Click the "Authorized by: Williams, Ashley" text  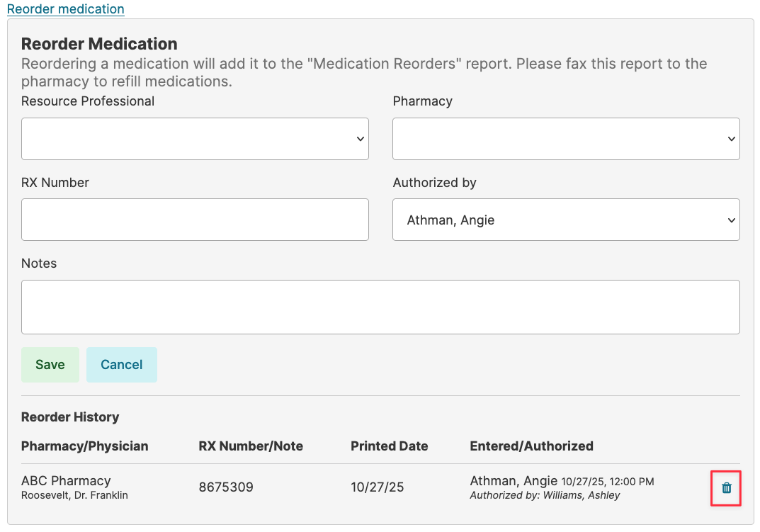[x=545, y=495]
